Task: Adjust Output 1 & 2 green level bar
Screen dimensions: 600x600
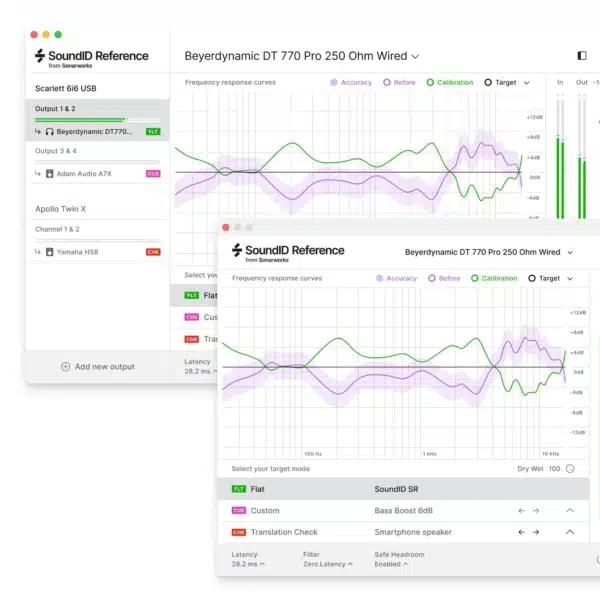Action: pyautogui.click(x=97, y=120)
